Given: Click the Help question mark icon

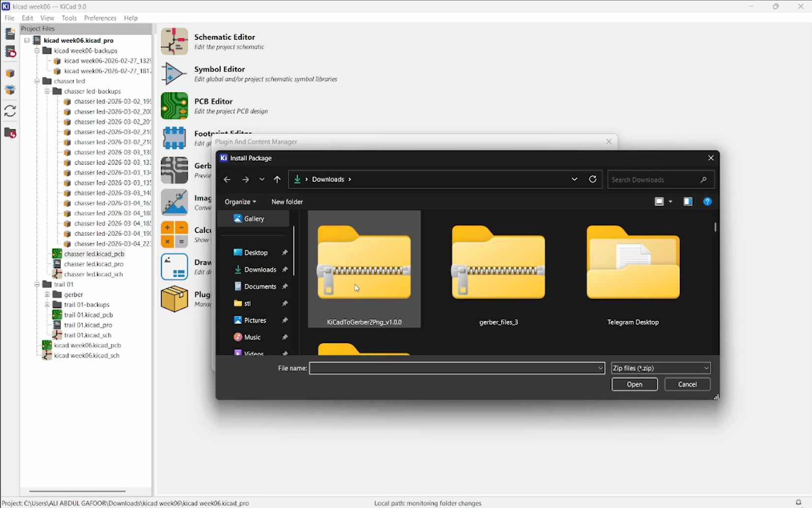Looking at the screenshot, I should click(707, 201).
